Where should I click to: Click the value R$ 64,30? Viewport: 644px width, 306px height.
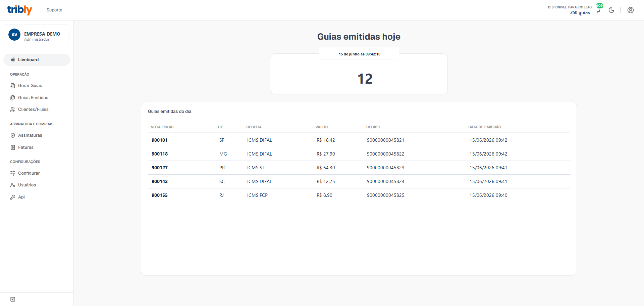coord(326,168)
